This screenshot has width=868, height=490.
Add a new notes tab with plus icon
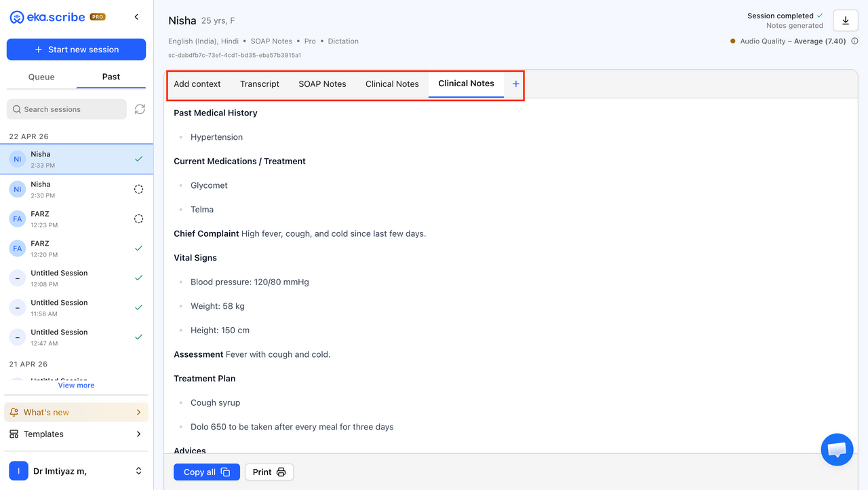pos(515,84)
